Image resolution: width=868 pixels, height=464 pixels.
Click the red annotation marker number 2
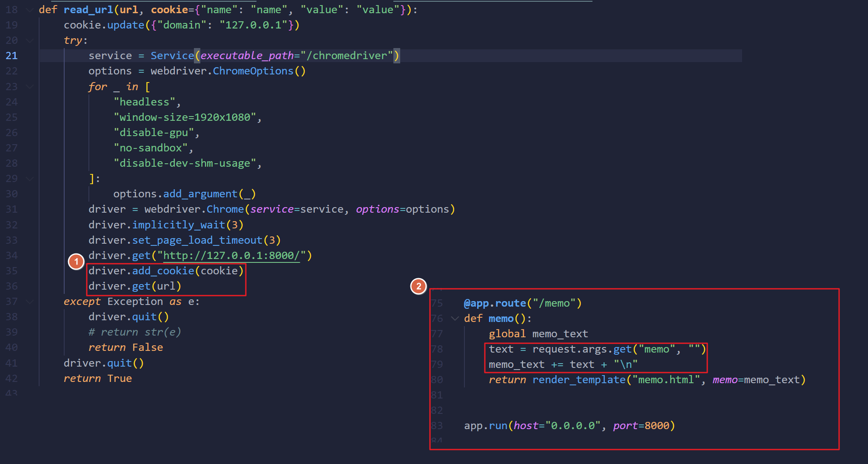[418, 286]
